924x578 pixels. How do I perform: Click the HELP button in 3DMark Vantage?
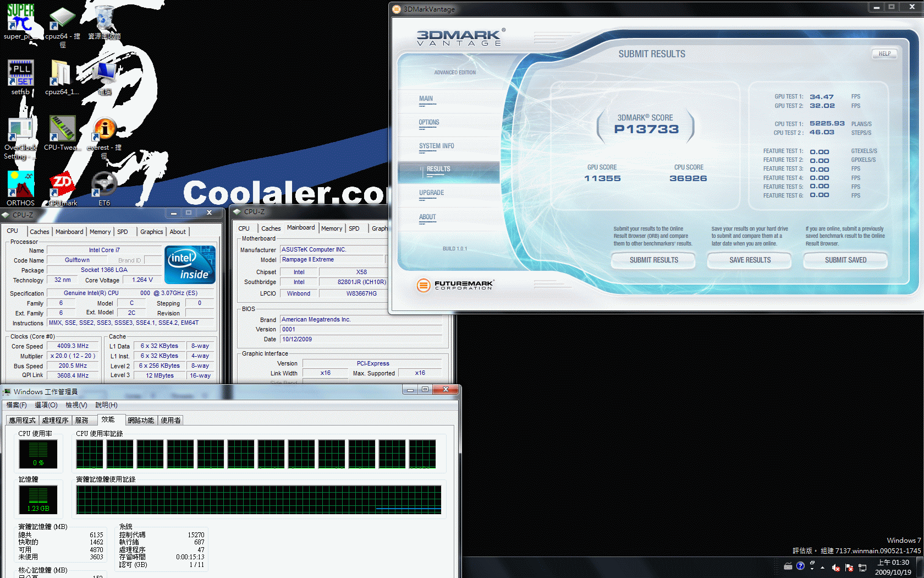[x=884, y=54]
